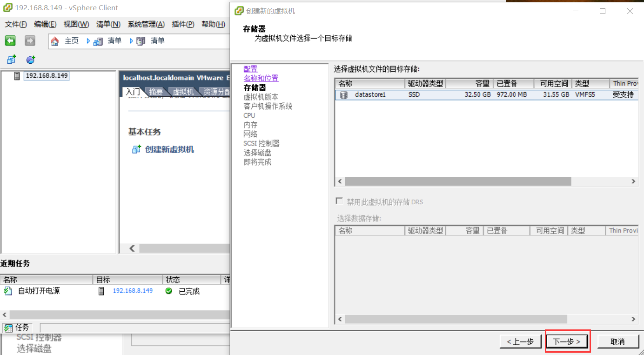The height and width of the screenshot is (355, 644).
Task: Click the 上一步 button
Action: click(x=520, y=342)
